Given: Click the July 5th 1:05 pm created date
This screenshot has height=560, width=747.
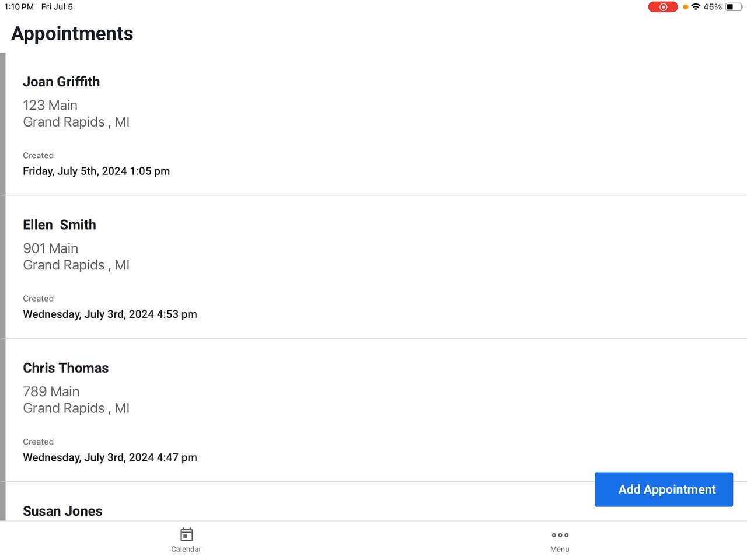Looking at the screenshot, I should pyautogui.click(x=96, y=171).
